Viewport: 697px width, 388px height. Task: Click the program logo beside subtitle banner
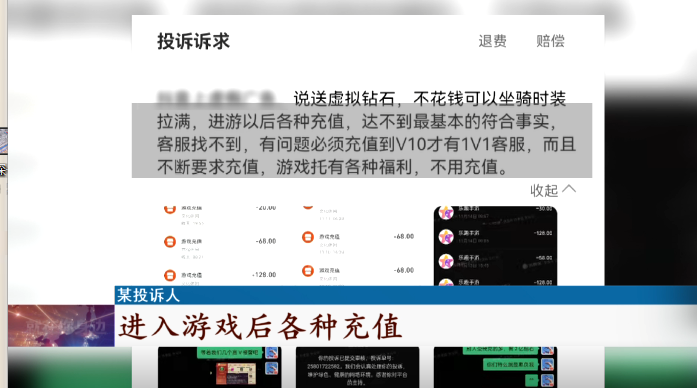(x=61, y=326)
